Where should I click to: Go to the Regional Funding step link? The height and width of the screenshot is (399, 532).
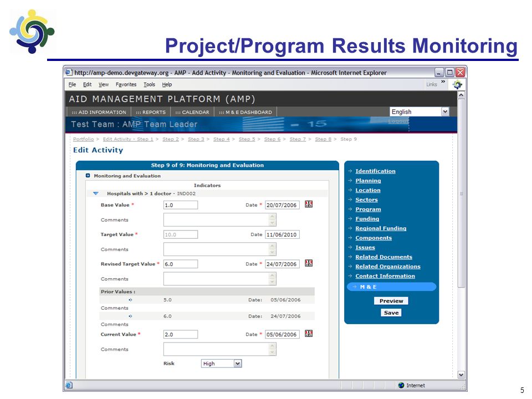click(381, 228)
